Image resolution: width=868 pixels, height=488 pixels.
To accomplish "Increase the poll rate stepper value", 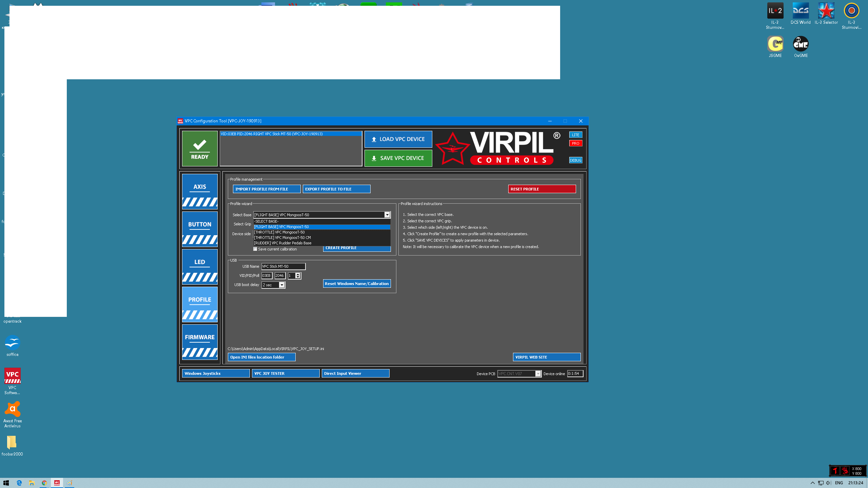I will pyautogui.click(x=298, y=274).
